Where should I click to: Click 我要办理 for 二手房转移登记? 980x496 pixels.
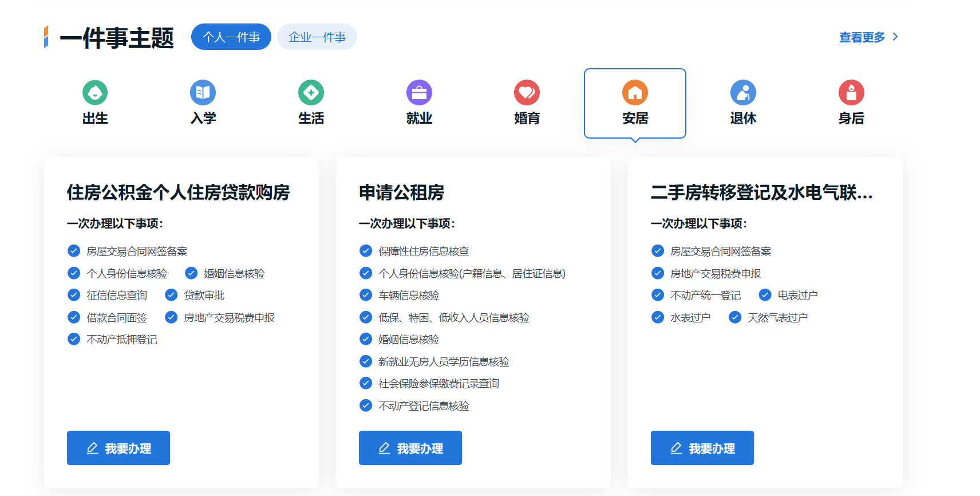(x=702, y=448)
